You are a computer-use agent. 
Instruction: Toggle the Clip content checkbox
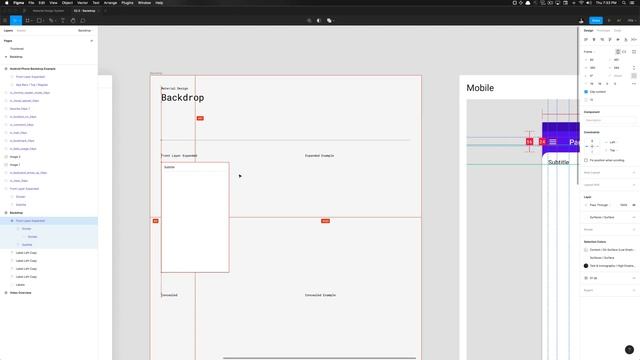pyautogui.click(x=586, y=92)
